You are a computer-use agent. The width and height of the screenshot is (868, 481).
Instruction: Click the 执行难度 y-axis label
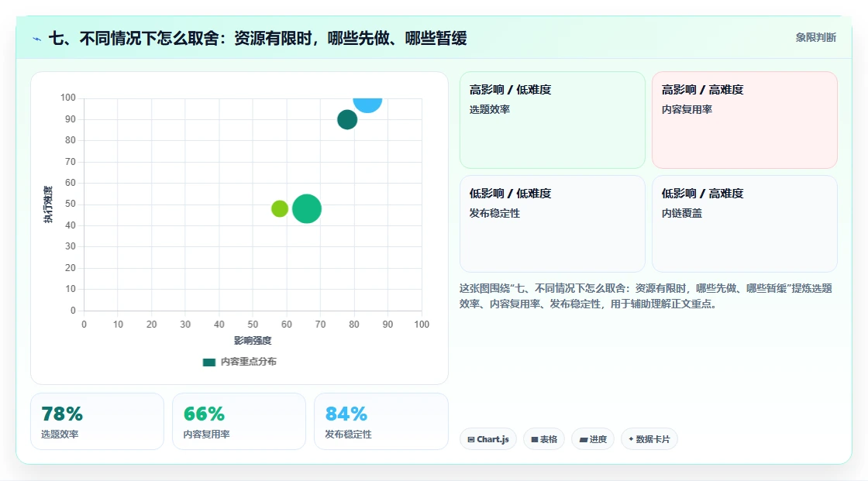click(48, 204)
